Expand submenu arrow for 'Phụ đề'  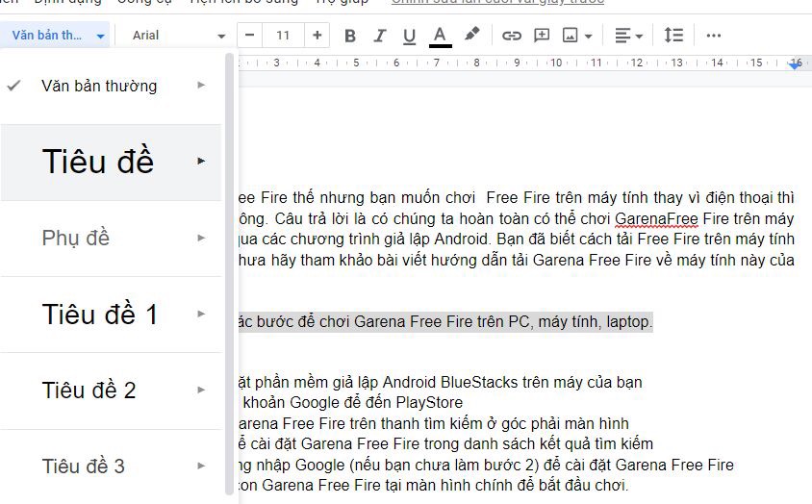(x=201, y=238)
